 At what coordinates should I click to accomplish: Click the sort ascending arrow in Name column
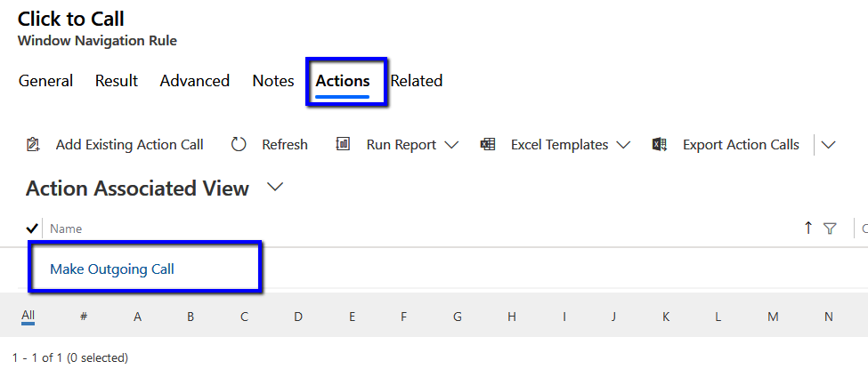coord(808,229)
